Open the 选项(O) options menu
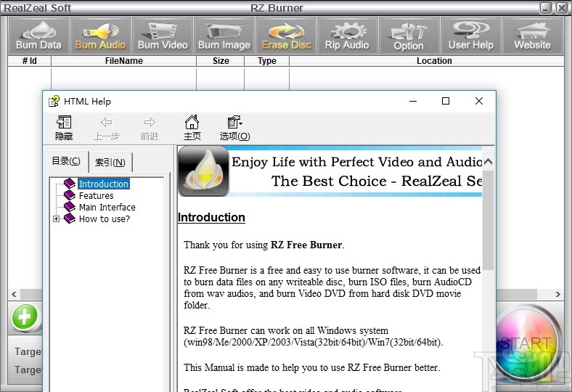 point(234,128)
